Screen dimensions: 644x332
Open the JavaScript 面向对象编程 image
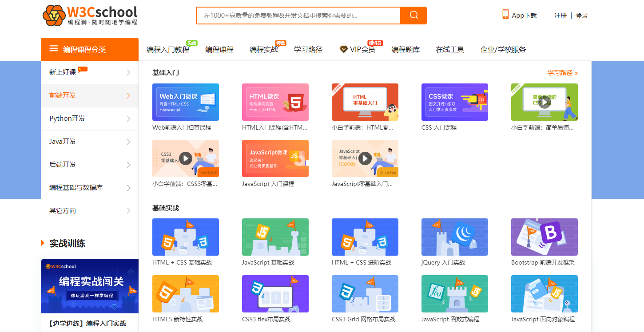[545, 294]
